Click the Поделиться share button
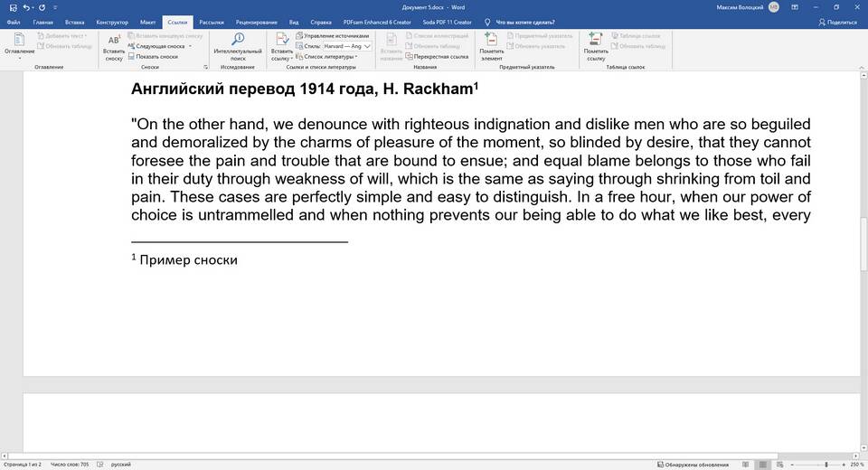Image resolution: width=868 pixels, height=470 pixels. [x=837, y=22]
